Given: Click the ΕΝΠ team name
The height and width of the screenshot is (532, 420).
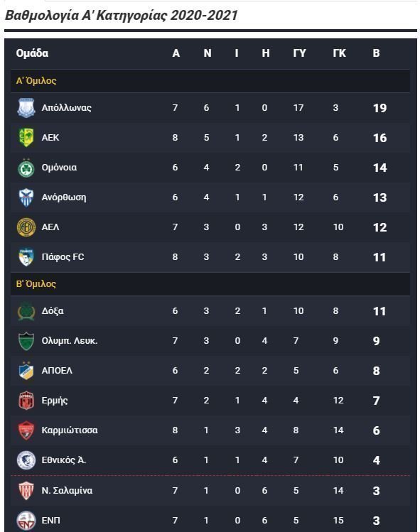Looking at the screenshot, I should (50, 520).
